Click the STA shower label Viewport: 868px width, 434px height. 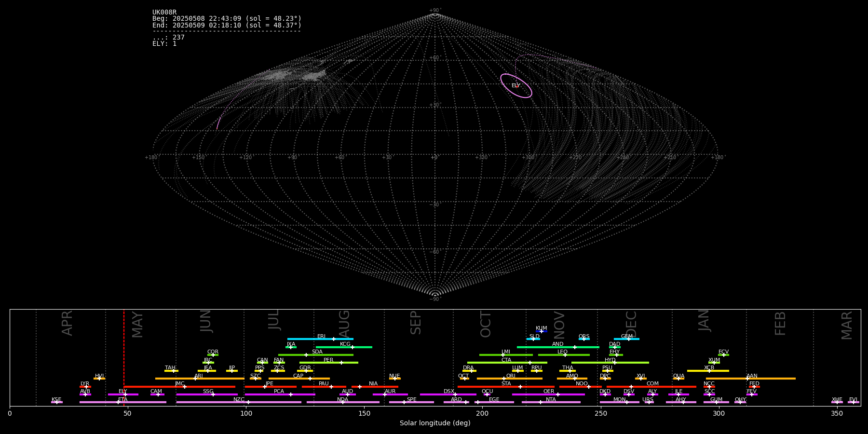(506, 384)
